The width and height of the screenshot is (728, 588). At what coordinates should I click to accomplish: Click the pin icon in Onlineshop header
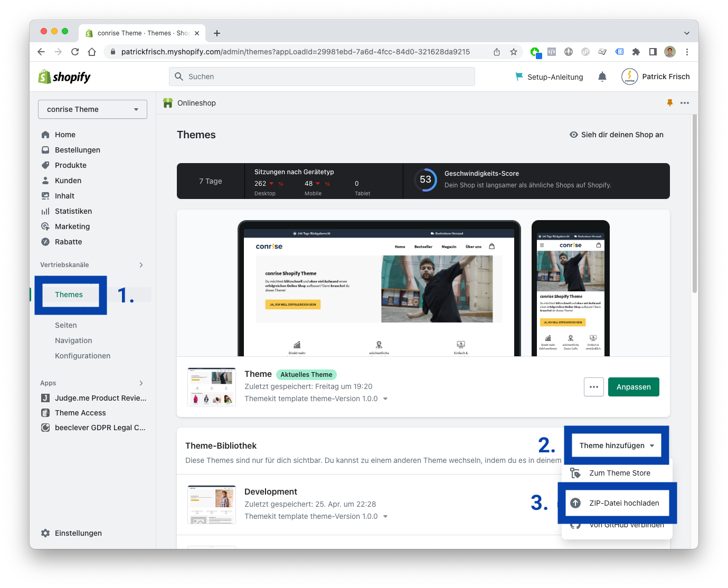point(670,103)
